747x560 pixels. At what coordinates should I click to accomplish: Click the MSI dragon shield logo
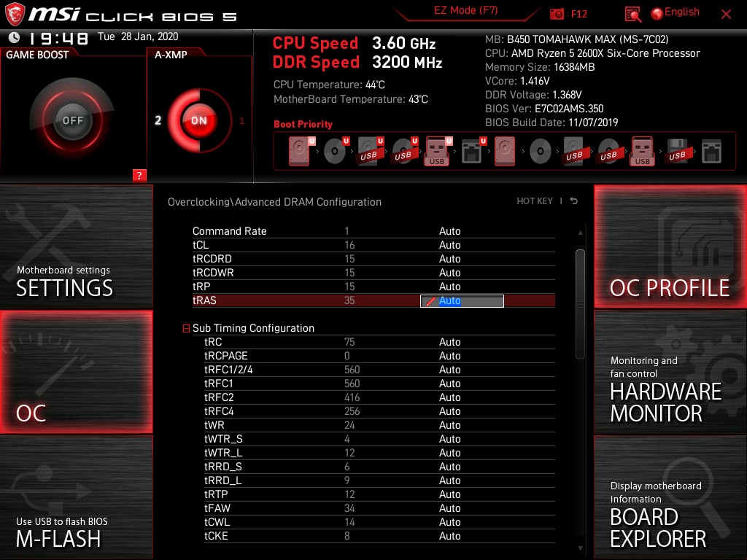pos(15,15)
